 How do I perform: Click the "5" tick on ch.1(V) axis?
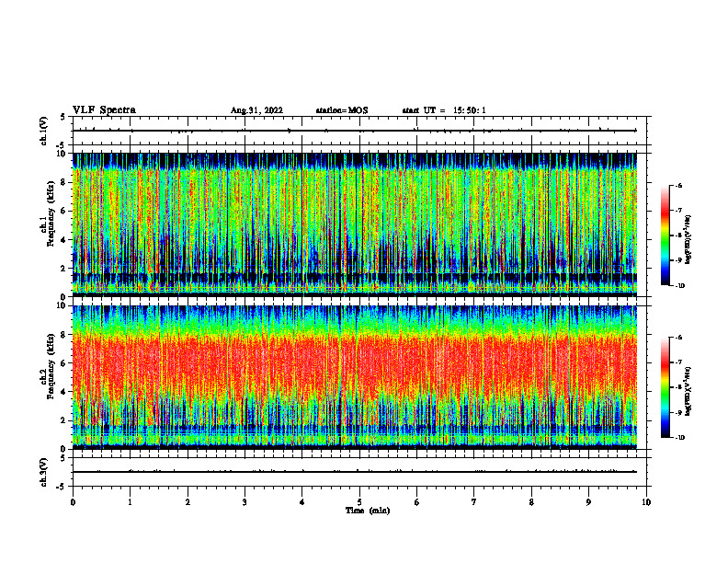coord(64,118)
